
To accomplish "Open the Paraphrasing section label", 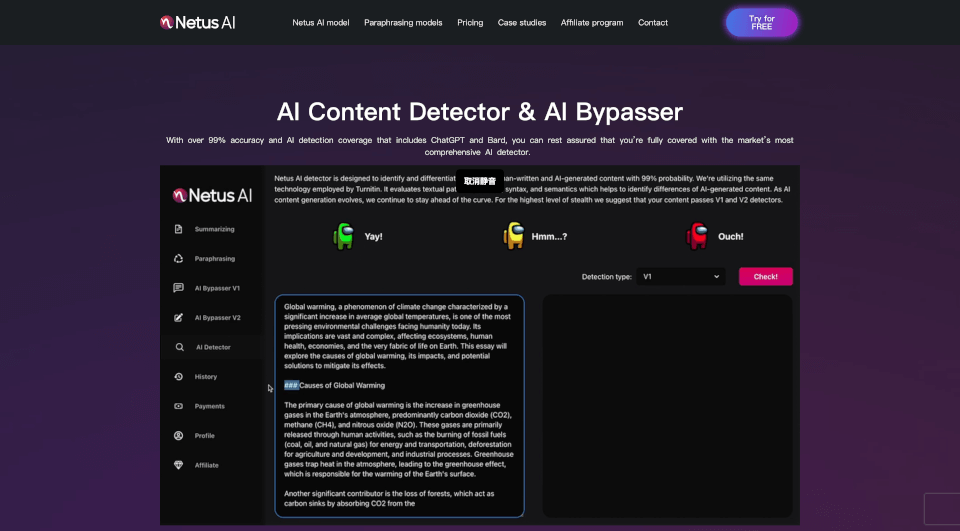I will tap(214, 258).
